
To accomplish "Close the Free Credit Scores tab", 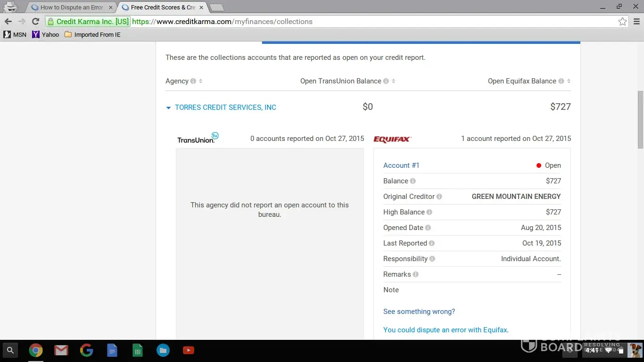I will pos(201,8).
